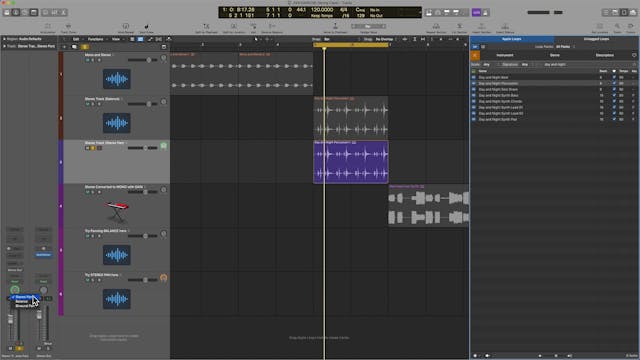
Task: Open the Mixer from control bar
Action: [x=55, y=13]
